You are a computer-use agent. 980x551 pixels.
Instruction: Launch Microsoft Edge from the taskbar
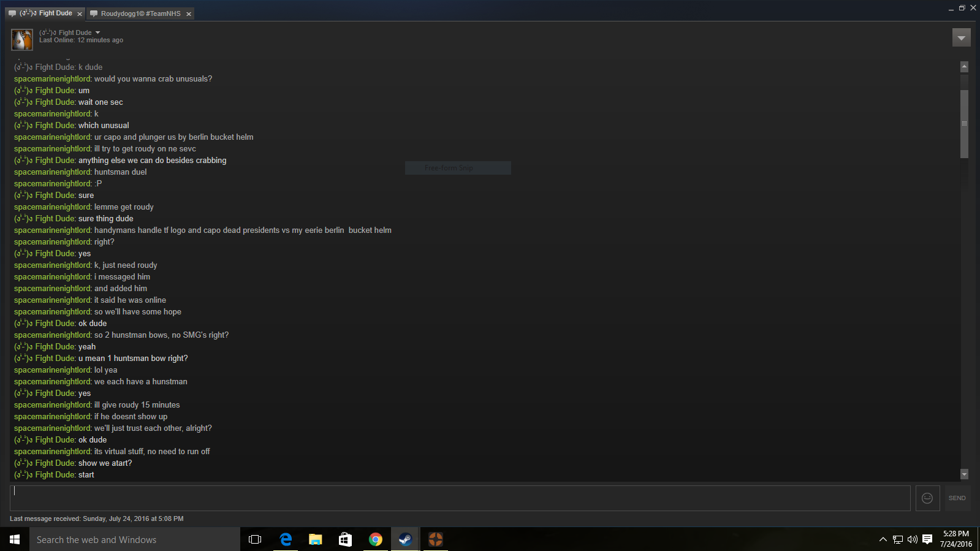[286, 539]
